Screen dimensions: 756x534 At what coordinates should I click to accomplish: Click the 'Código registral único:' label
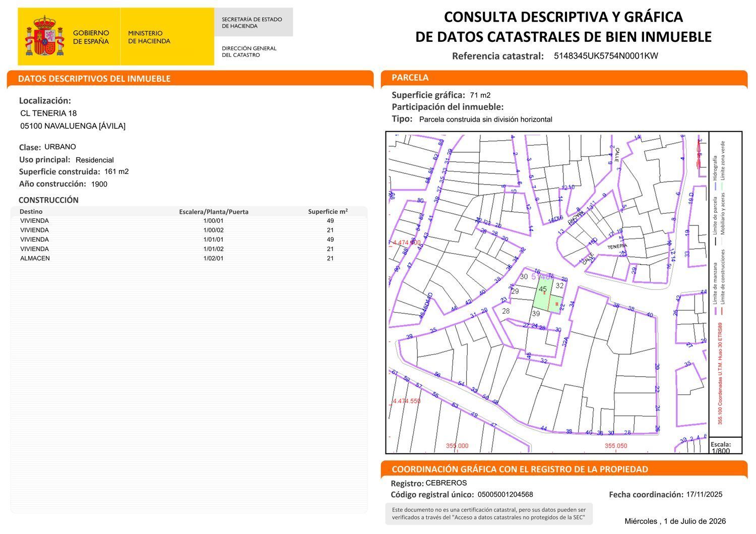[x=432, y=495]
